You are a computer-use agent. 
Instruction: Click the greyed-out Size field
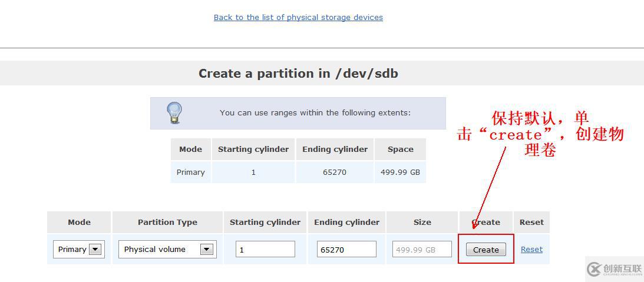coord(422,250)
